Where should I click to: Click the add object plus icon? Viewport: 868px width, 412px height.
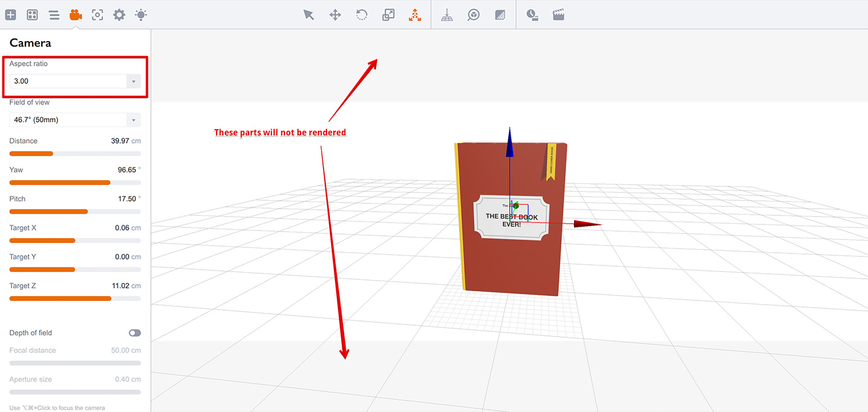11,14
